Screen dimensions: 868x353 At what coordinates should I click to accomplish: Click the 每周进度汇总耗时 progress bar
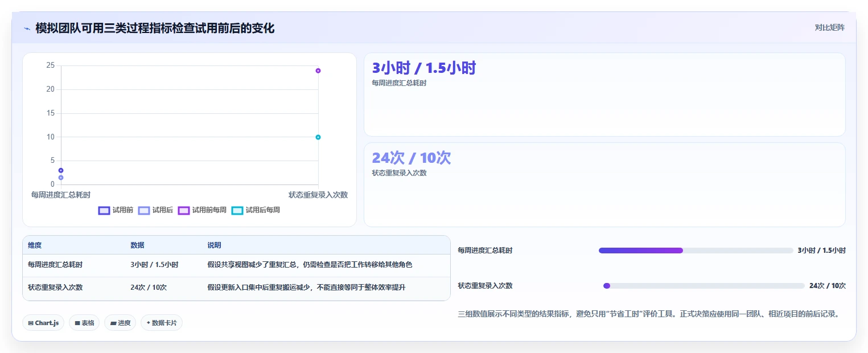tap(696, 251)
